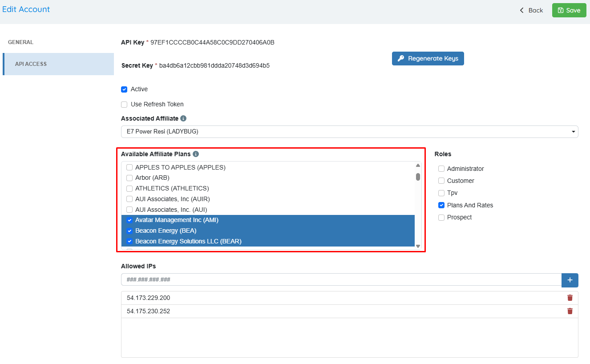Image resolution: width=590 pixels, height=364 pixels.
Task: Click the API Key value text
Action: 212,43
